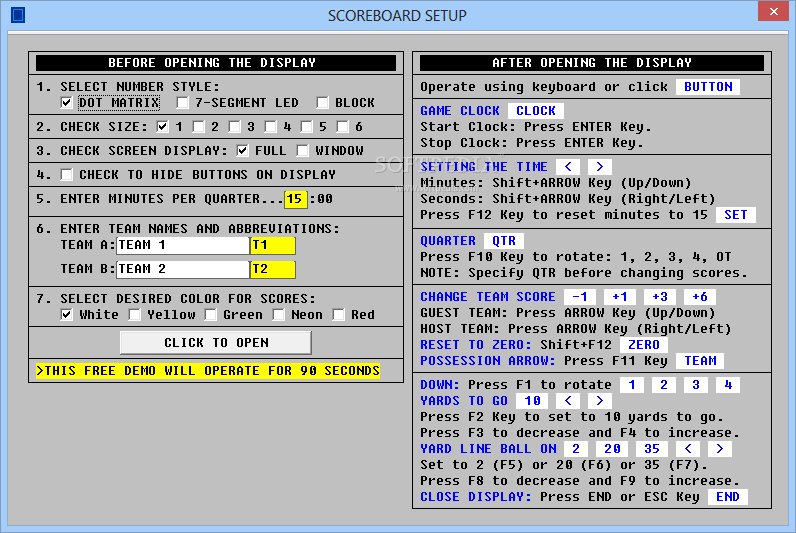Close the Scoreboard Setup window
Viewport: 796px width, 533px height.
click(x=774, y=11)
